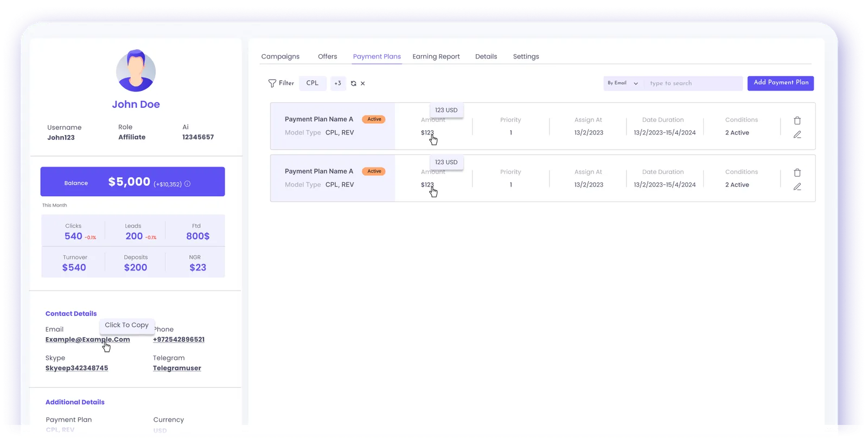Screen dimensions: 868x438
Task: Click the balance info circle icon
Action: 187,184
